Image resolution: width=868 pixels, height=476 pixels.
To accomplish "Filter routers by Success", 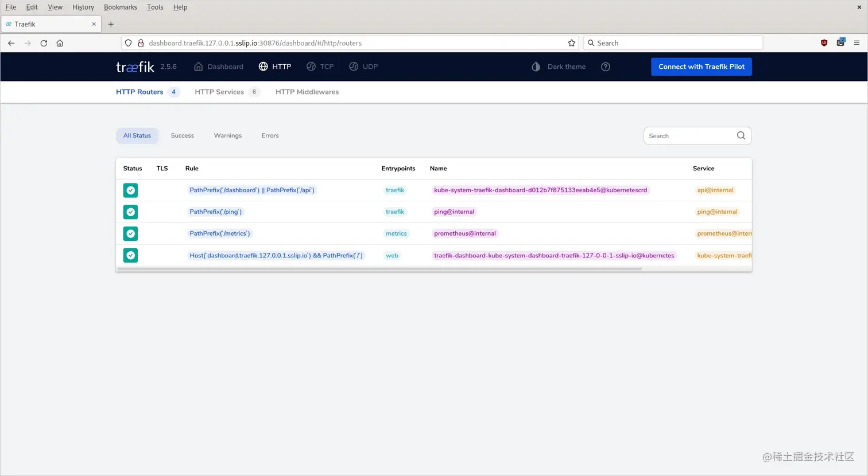I will pyautogui.click(x=183, y=135).
